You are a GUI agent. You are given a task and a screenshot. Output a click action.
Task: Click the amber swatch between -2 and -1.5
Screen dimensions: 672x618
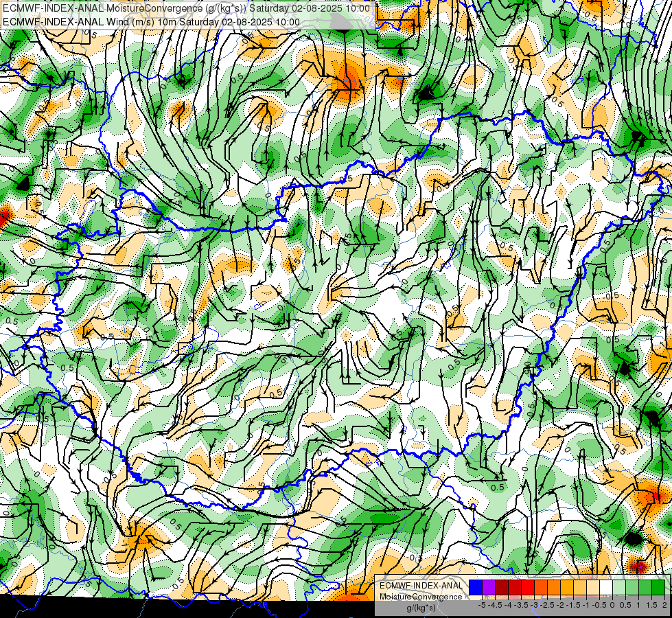[x=567, y=588]
